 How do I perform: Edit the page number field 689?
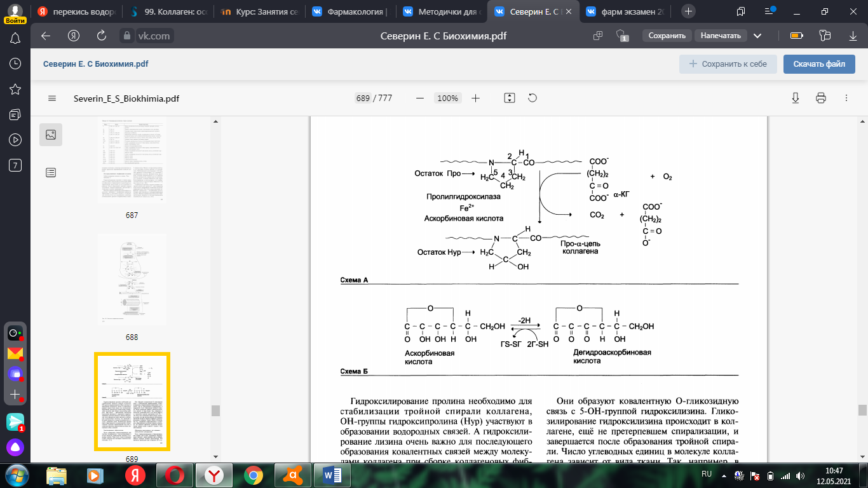click(363, 98)
